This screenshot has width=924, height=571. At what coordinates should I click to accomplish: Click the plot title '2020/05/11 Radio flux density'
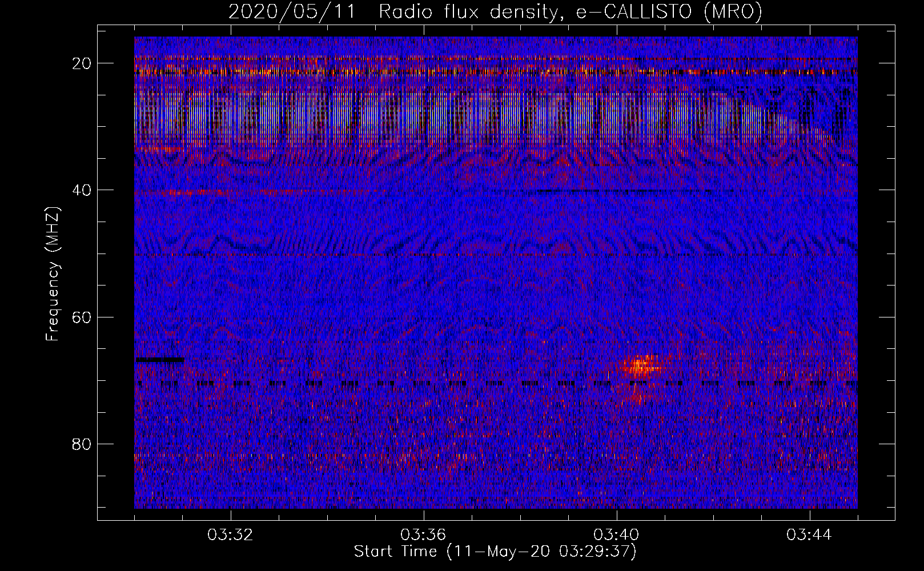(x=495, y=12)
